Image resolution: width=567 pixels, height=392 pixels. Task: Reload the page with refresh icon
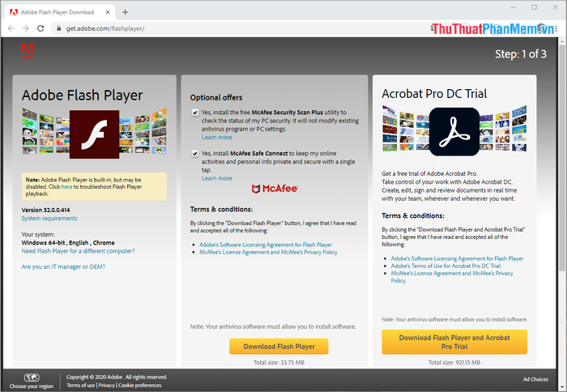pos(40,28)
